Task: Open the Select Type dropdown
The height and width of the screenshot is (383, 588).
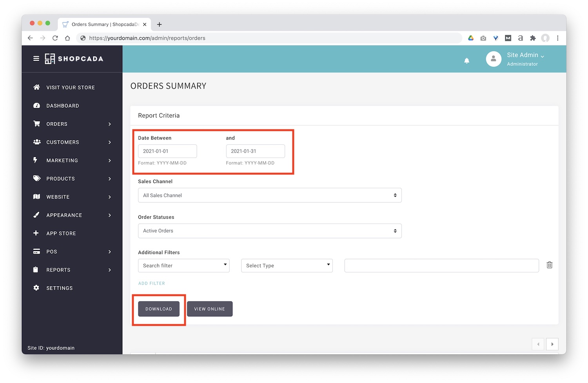Action: click(287, 265)
